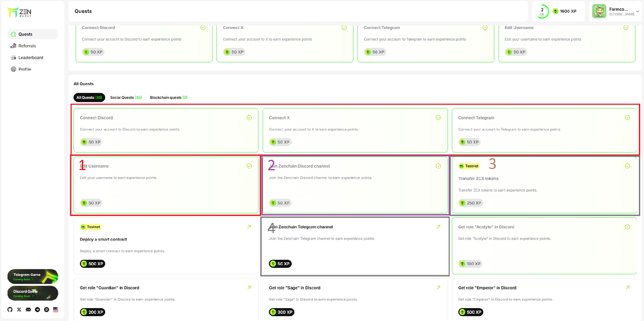Open Get role "Emperor" in Discord title
Image resolution: width=644 pixels, height=321 pixels.
(x=487, y=288)
